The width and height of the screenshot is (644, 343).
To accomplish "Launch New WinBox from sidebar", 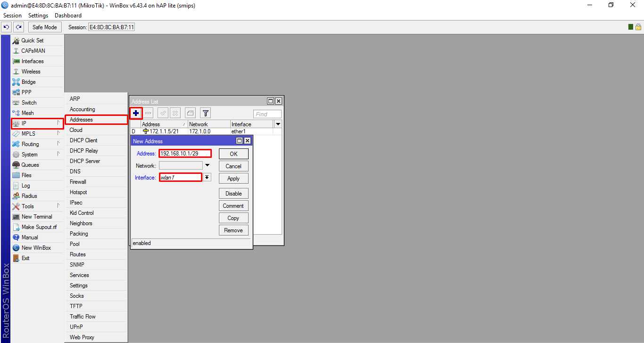I will click(37, 248).
